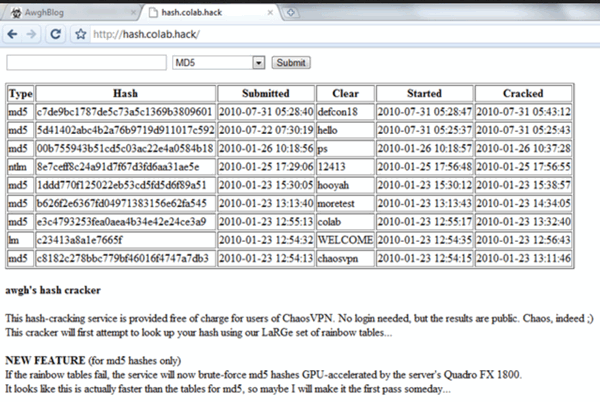
Task: Select hash c7de9bc1787de5c73a5c1369b3809601
Action: point(124,112)
